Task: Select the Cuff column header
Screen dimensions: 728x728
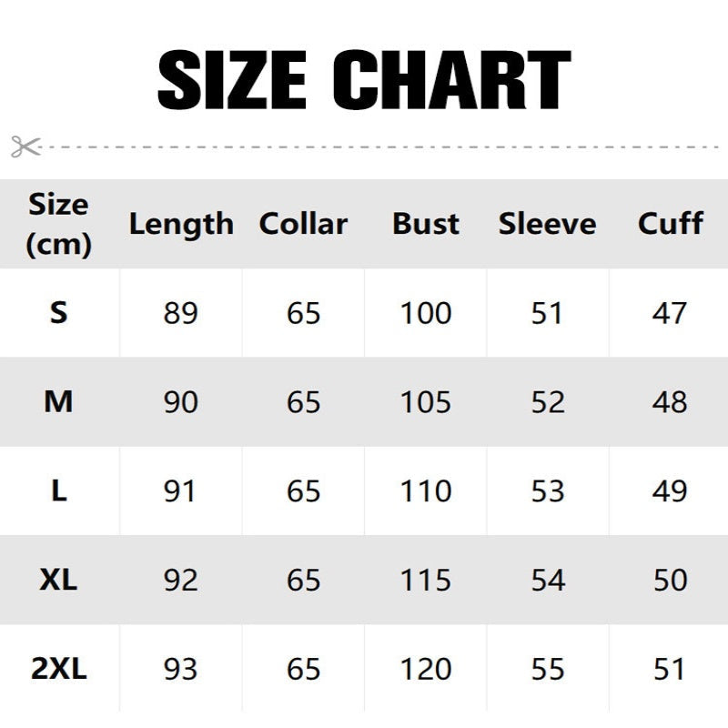Action: [x=671, y=224]
